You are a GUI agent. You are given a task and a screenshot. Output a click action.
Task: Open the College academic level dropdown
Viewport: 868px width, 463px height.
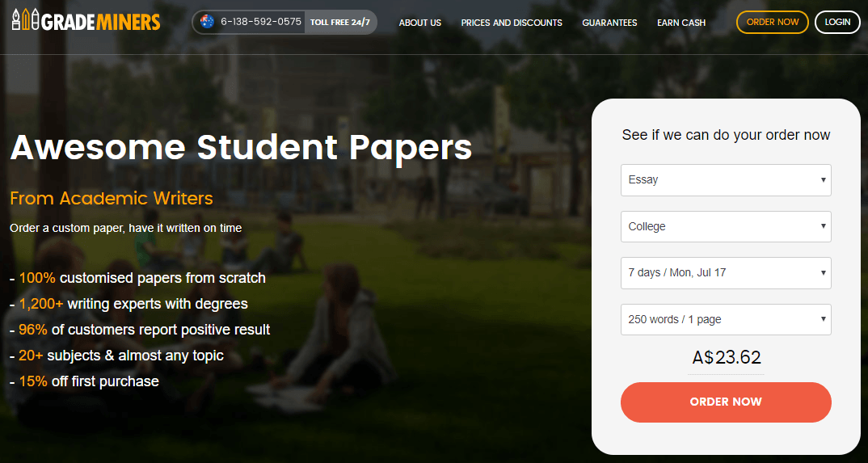tap(726, 226)
